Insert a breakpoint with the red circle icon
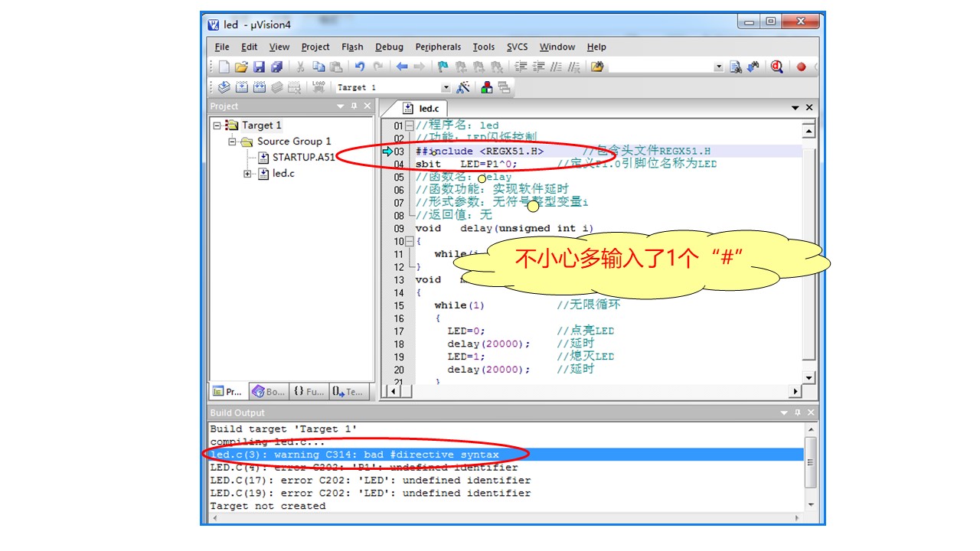The image size is (980, 551). pyautogui.click(x=802, y=67)
